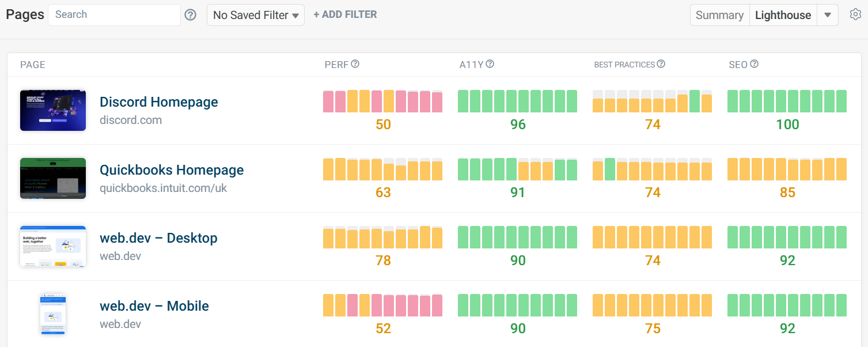Click the Best Practices info icon
This screenshot has width=868, height=347.
661,64
